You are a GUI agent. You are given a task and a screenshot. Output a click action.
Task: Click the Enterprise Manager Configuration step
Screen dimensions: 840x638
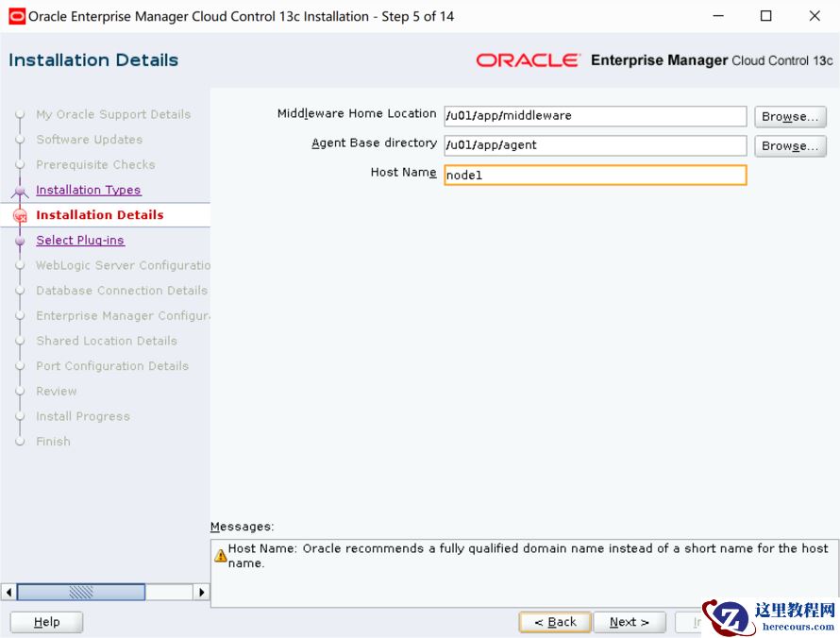coord(123,315)
